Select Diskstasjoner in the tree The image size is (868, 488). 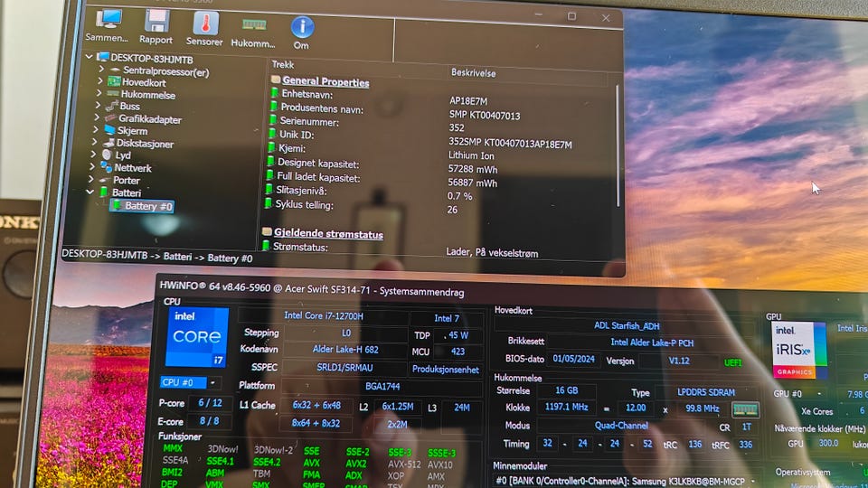pos(145,144)
